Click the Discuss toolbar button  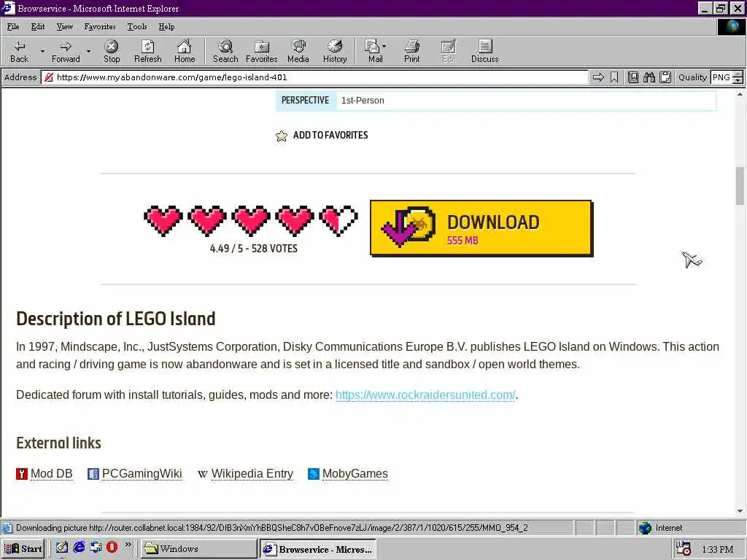485,52
